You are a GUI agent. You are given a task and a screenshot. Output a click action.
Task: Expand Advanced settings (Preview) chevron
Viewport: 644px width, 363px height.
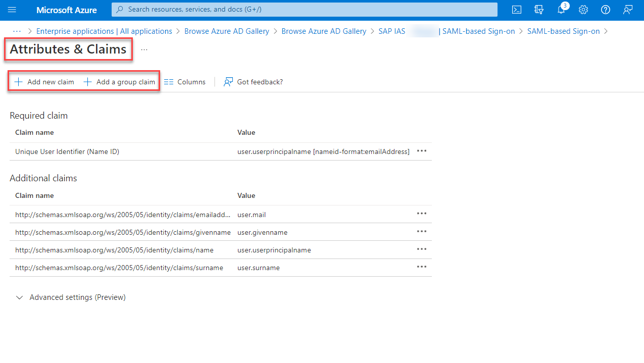[x=20, y=298]
